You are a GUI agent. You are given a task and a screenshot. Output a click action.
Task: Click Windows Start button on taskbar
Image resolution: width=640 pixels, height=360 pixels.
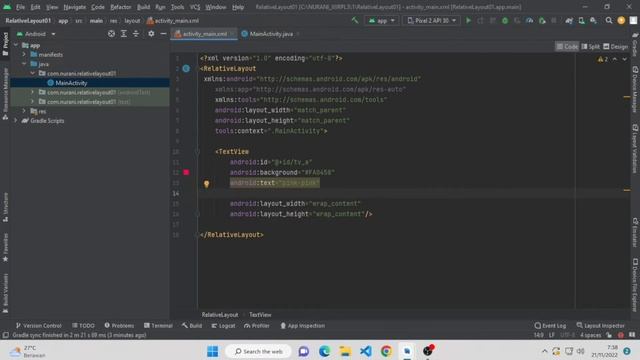click(x=212, y=351)
